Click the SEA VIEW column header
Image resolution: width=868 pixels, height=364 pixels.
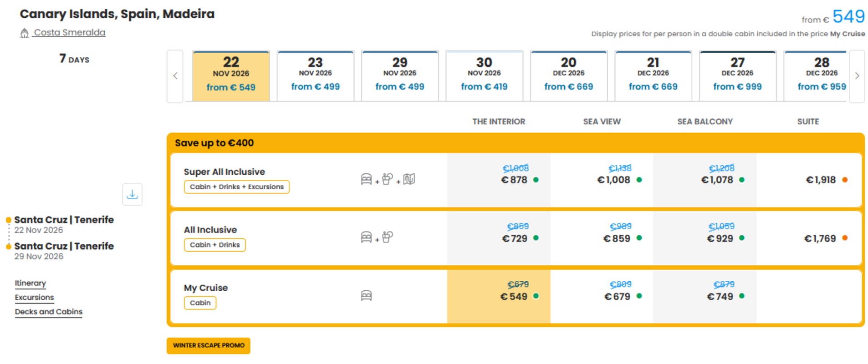(602, 121)
